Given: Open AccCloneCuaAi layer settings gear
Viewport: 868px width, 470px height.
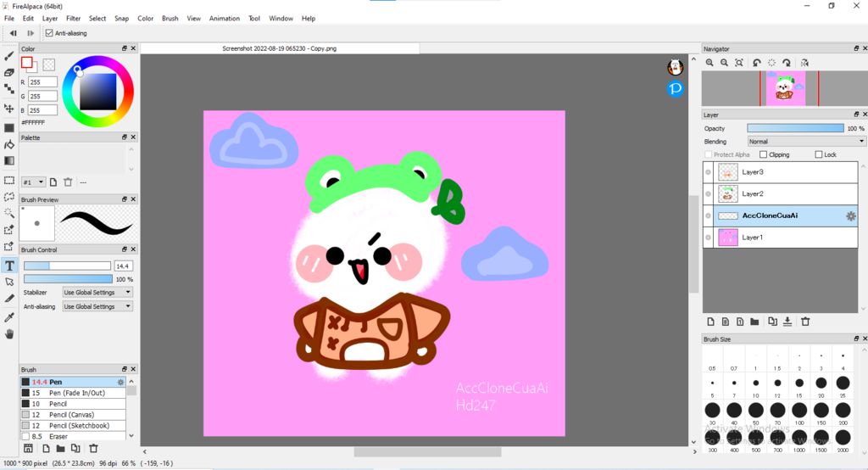Looking at the screenshot, I should [x=851, y=216].
